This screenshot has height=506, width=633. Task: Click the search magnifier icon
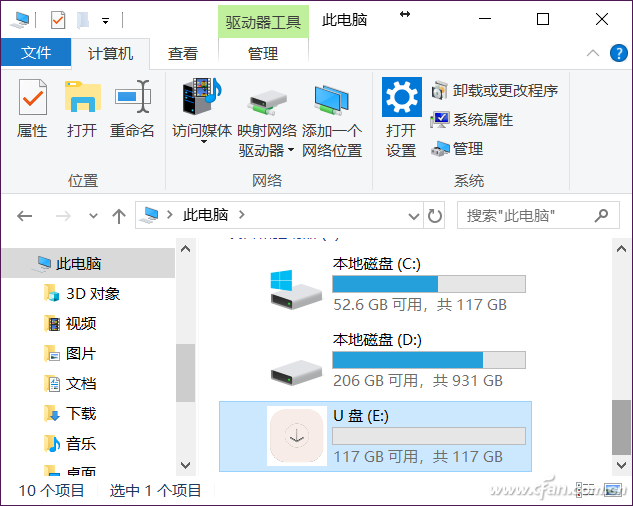[602, 215]
